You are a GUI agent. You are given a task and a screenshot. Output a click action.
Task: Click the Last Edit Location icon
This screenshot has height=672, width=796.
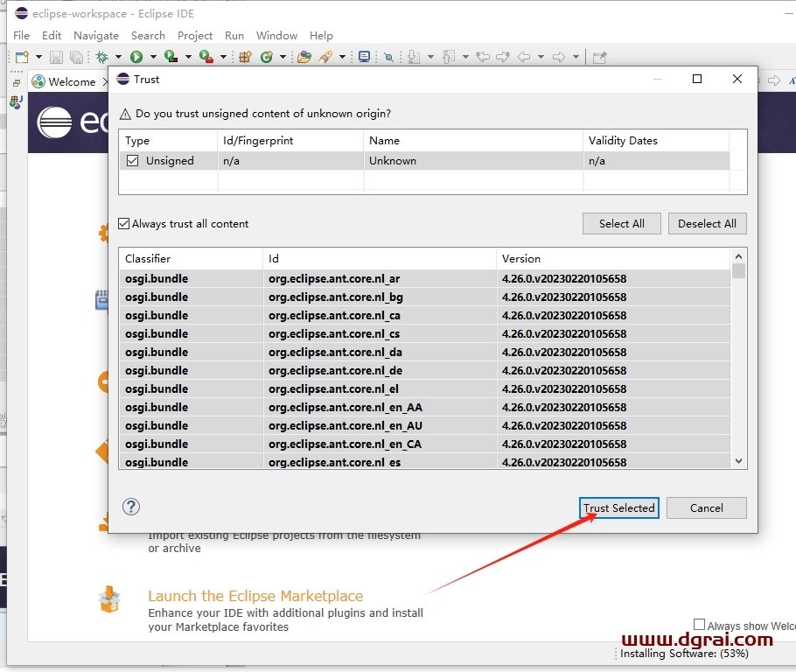click(x=483, y=57)
